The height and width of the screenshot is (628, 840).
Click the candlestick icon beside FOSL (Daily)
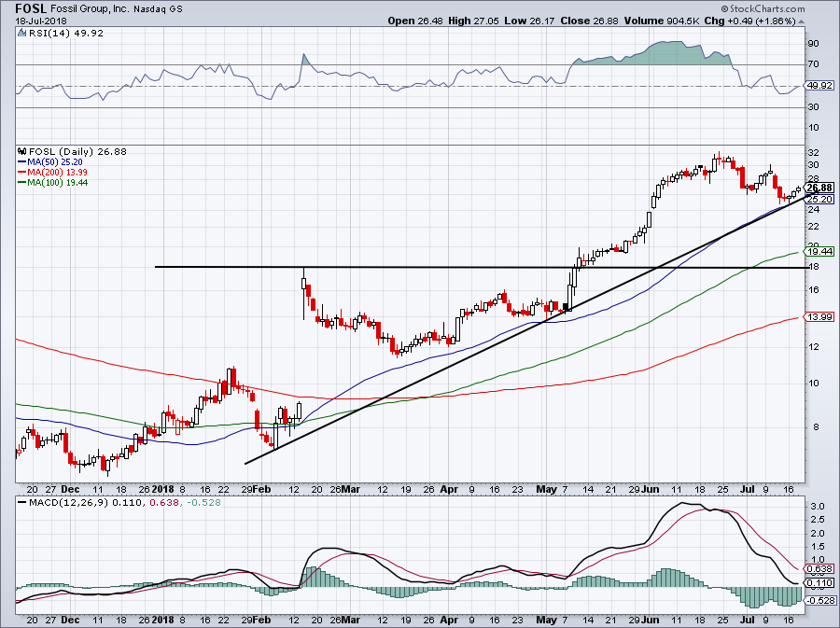[x=22, y=151]
